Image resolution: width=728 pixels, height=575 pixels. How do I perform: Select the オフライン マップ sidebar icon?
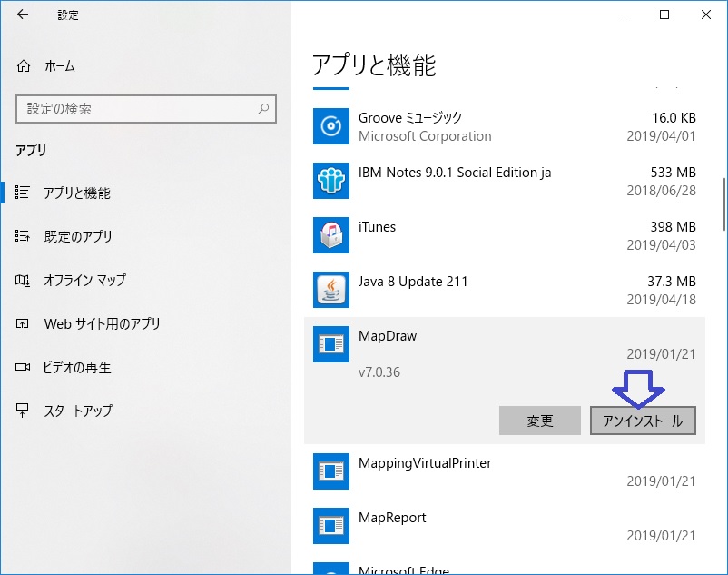(x=23, y=280)
